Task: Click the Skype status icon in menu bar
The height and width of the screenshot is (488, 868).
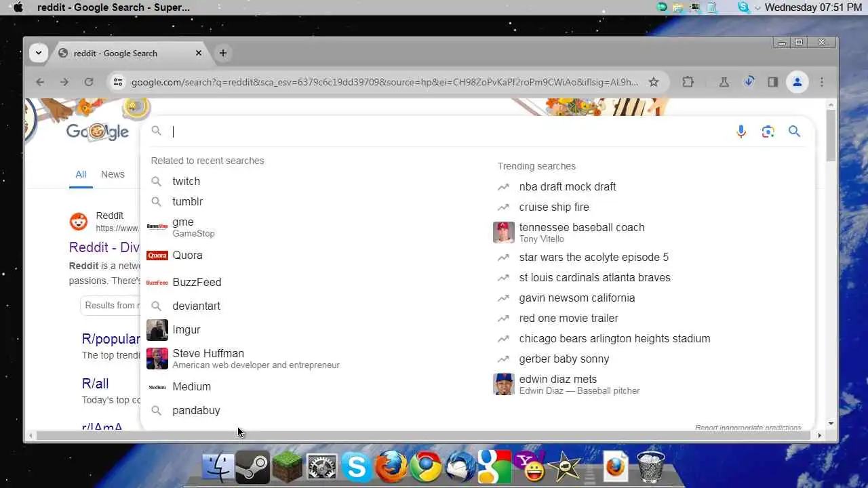Action: [x=744, y=7]
